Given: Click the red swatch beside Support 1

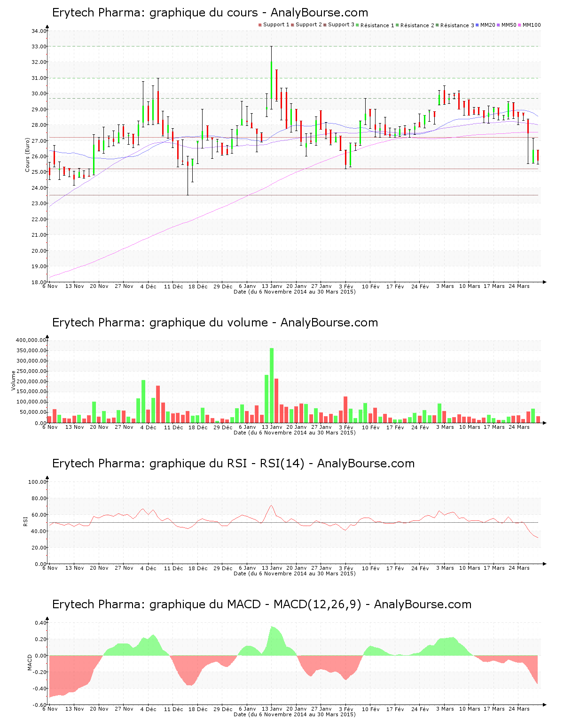Looking at the screenshot, I should [x=260, y=25].
